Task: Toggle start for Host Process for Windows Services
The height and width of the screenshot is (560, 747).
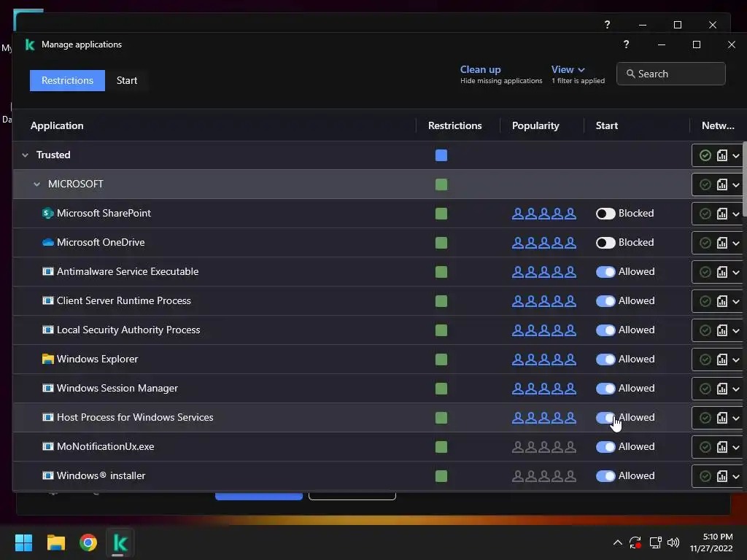Action: [605, 418]
